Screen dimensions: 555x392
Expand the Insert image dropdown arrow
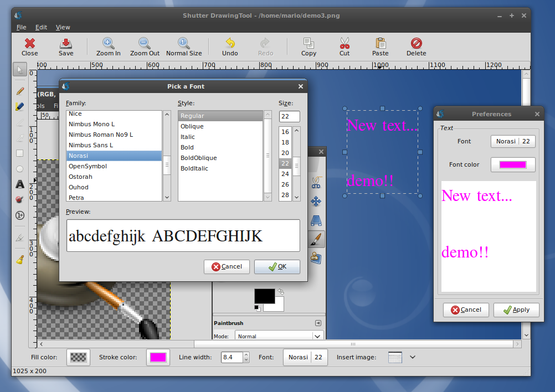click(412, 357)
